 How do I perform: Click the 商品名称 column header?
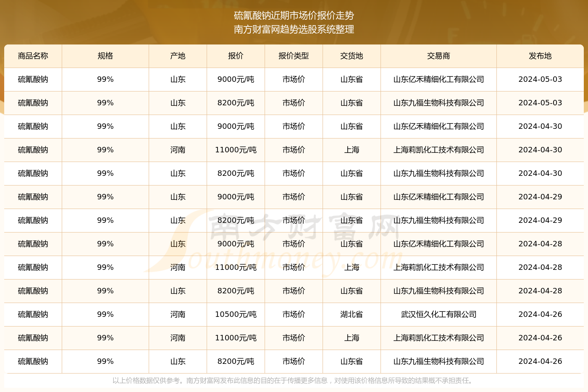(x=33, y=56)
